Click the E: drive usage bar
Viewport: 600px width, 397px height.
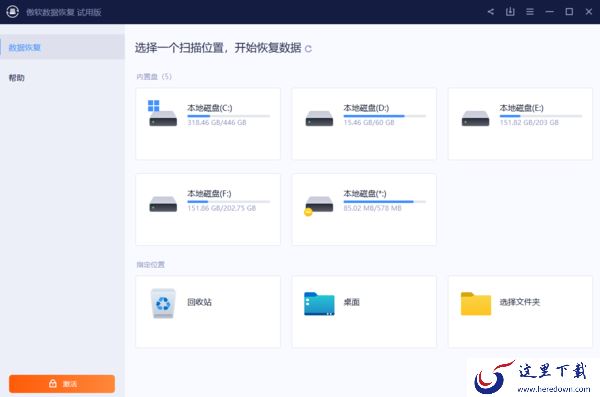coord(541,116)
